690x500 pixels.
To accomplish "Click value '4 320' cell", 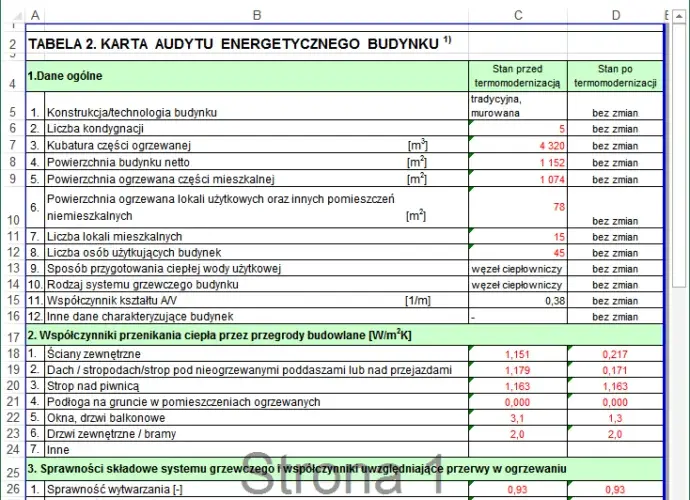I will [518, 145].
